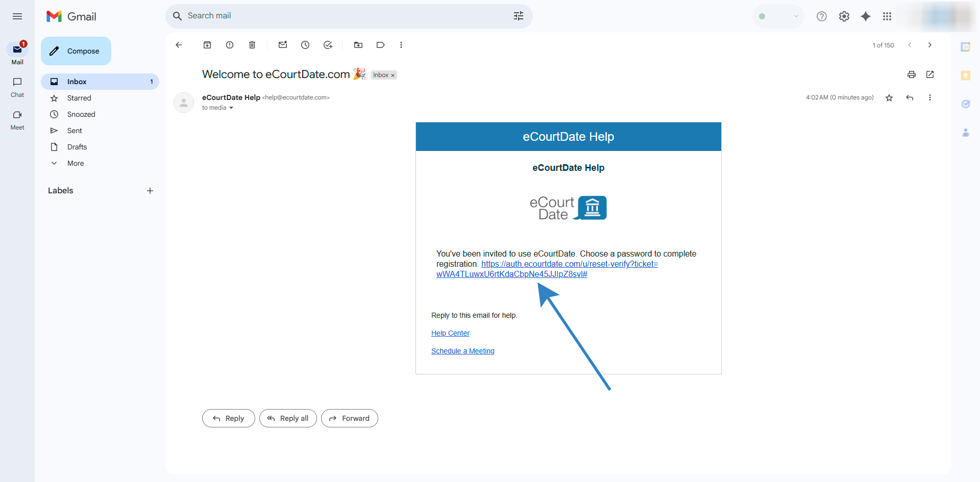Screen dimensions: 980x482
Task: Open toolbar More options three dots
Action: tap(401, 45)
